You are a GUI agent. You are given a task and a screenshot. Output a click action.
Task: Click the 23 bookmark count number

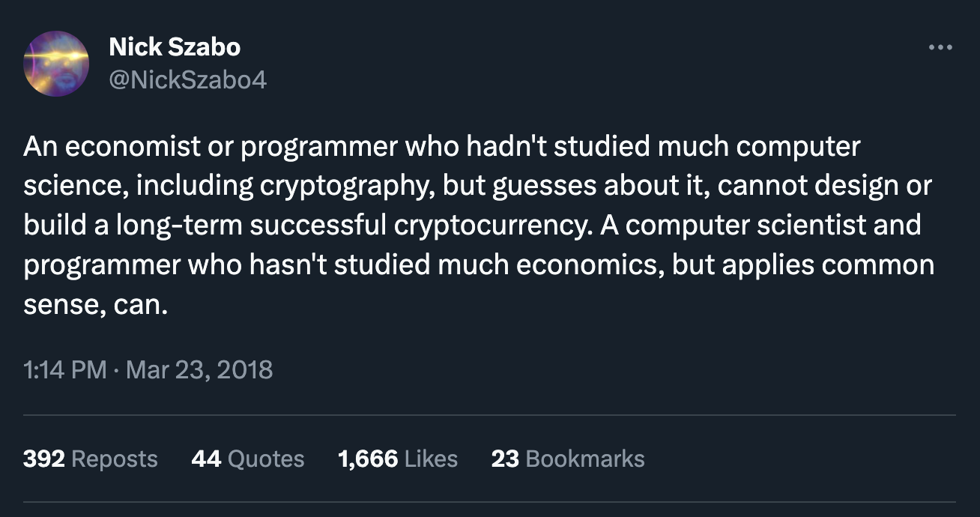(505, 459)
